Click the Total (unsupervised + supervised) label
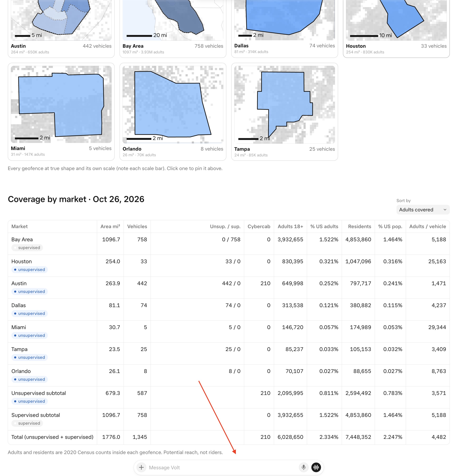469x476 pixels. (52, 437)
